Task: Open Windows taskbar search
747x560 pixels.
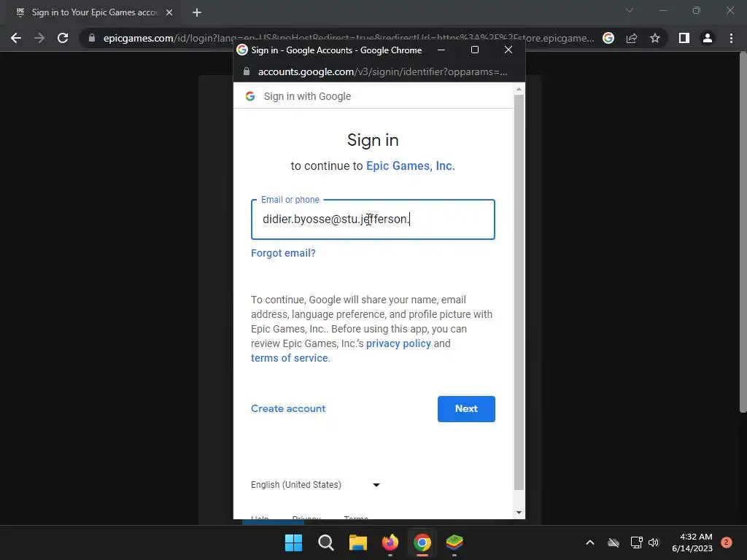Action: point(326,542)
